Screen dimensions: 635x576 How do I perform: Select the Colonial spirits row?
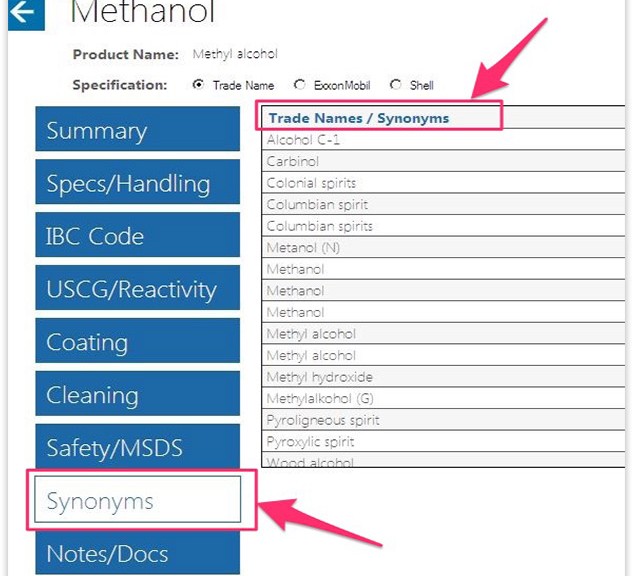pyautogui.click(x=443, y=183)
